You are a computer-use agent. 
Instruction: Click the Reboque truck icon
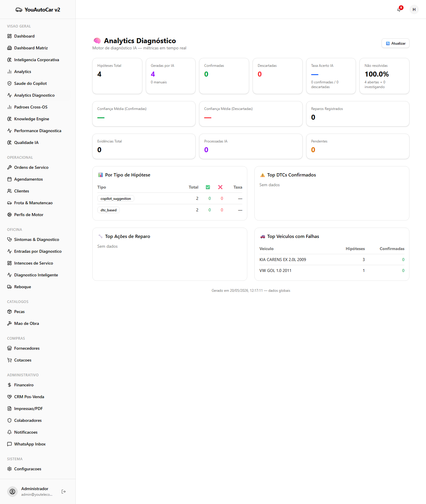click(x=9, y=287)
